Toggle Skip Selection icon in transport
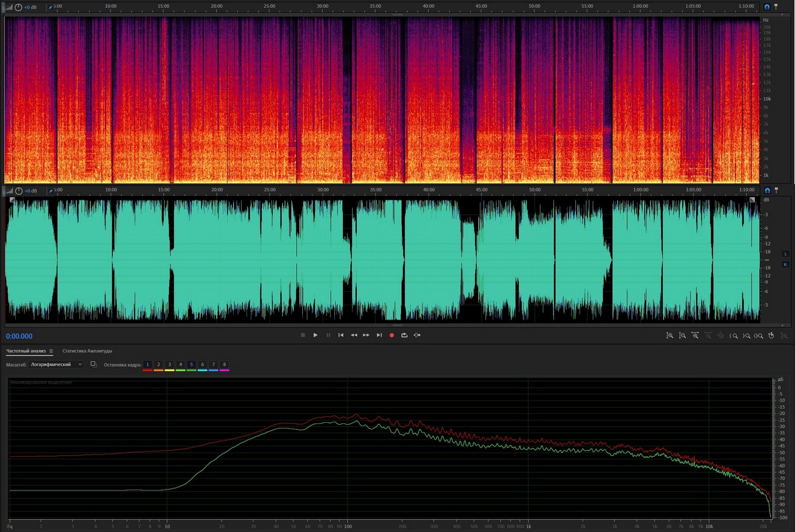 pos(417,335)
